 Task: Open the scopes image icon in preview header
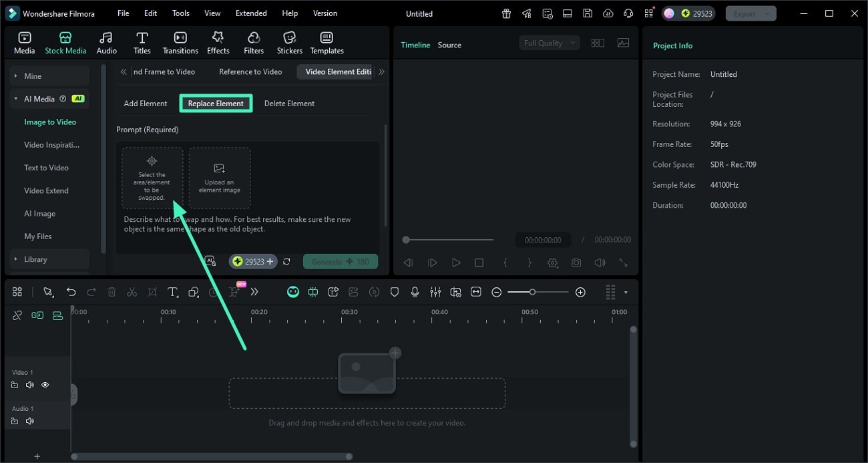pyautogui.click(x=623, y=43)
